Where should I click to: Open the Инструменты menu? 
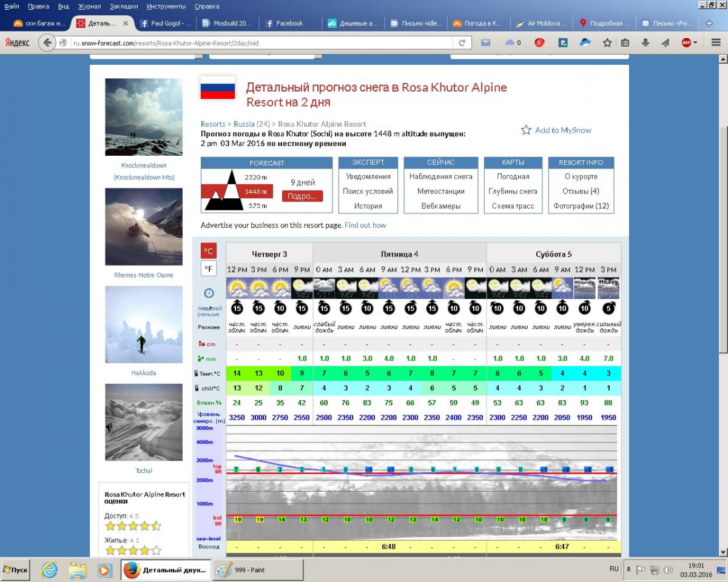click(166, 6)
